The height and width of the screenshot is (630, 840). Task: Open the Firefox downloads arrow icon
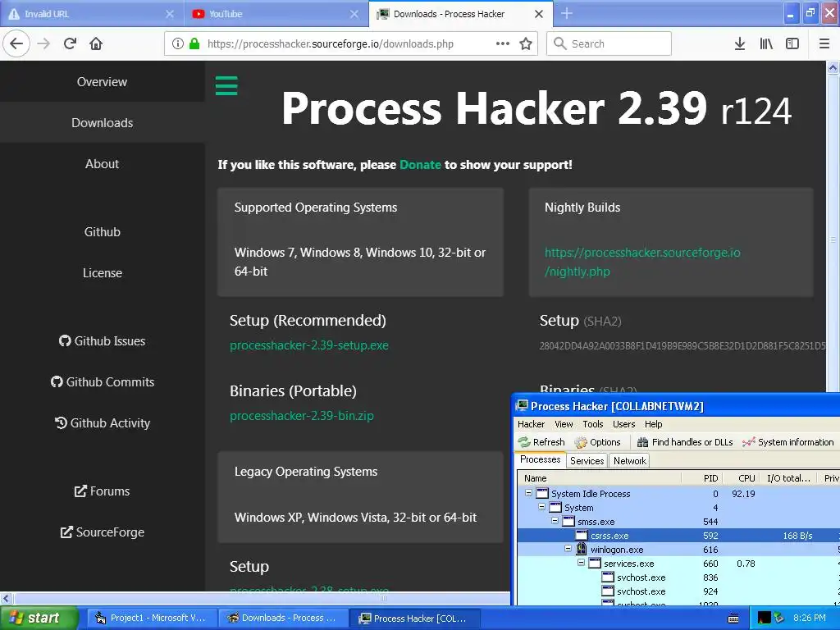point(739,43)
